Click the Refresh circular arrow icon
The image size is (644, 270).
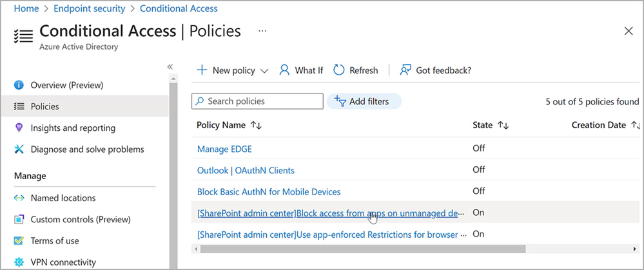(x=338, y=70)
